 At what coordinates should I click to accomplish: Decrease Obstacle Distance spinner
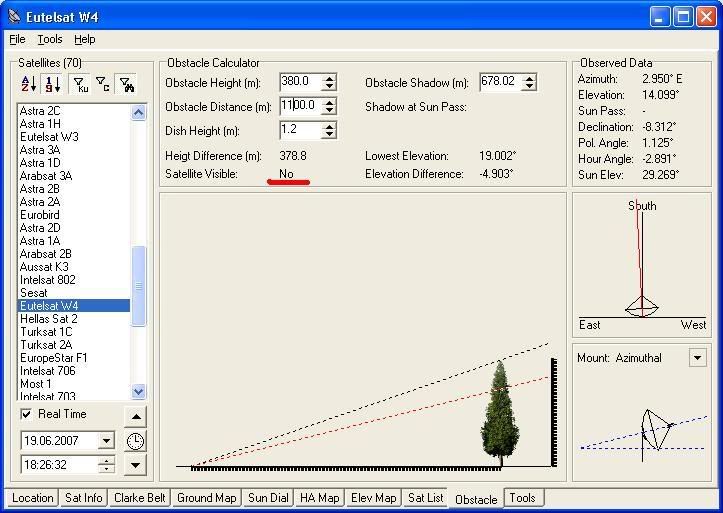(329, 111)
